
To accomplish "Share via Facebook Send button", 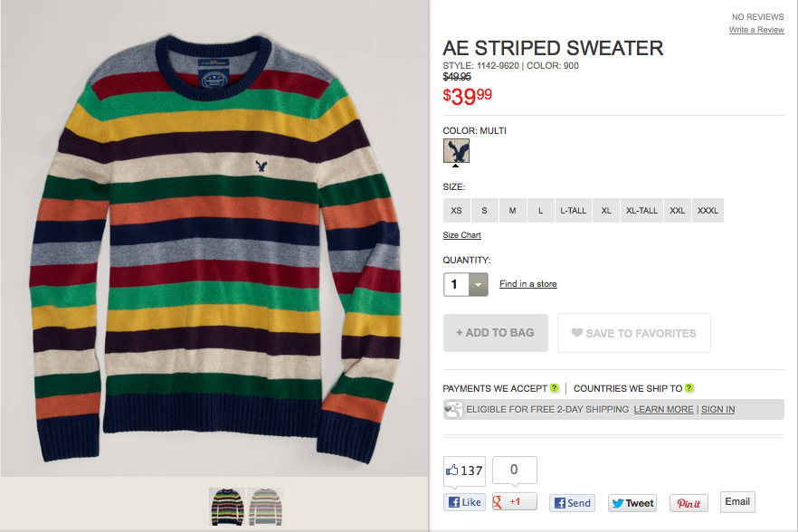I will (x=572, y=503).
